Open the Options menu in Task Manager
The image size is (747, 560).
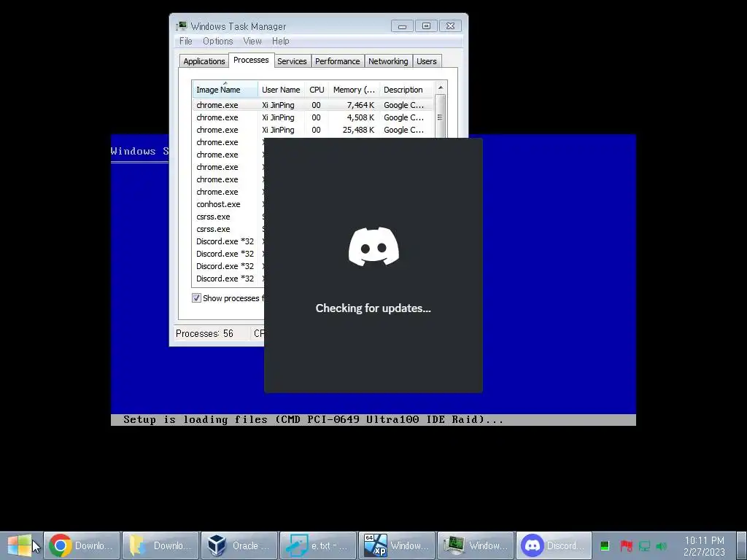217,42
